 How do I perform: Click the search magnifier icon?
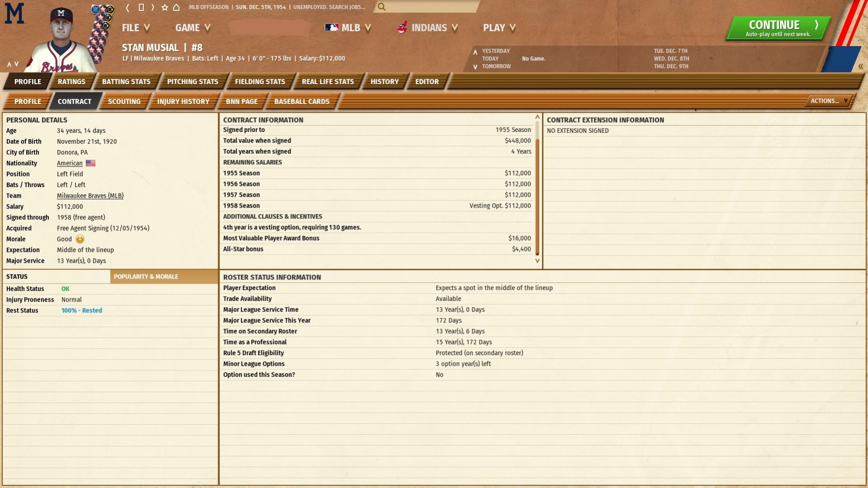tap(382, 7)
